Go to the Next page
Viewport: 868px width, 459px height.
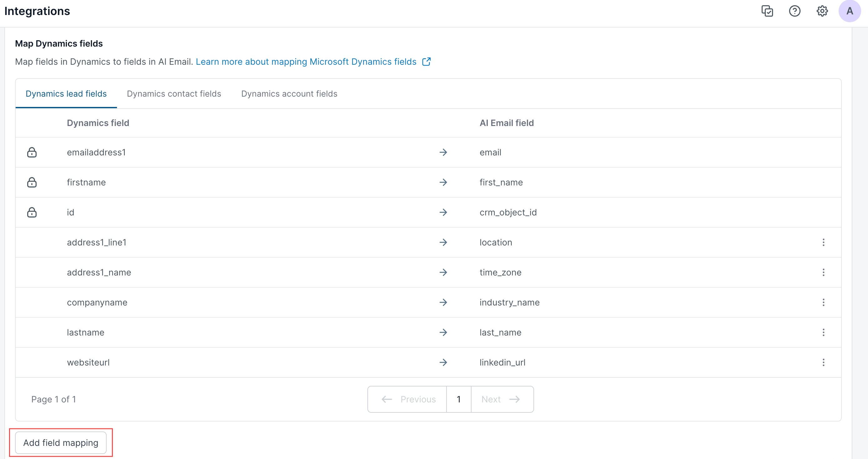click(x=502, y=399)
